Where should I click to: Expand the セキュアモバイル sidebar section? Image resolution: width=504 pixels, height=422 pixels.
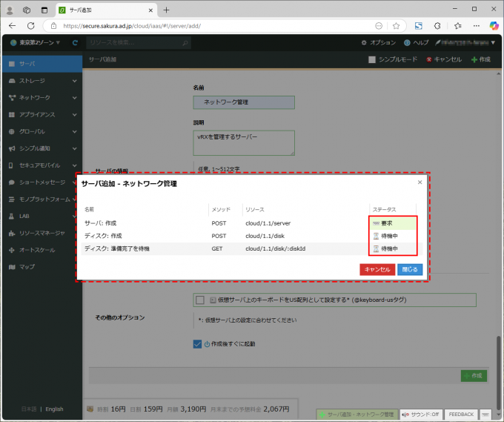pos(42,165)
